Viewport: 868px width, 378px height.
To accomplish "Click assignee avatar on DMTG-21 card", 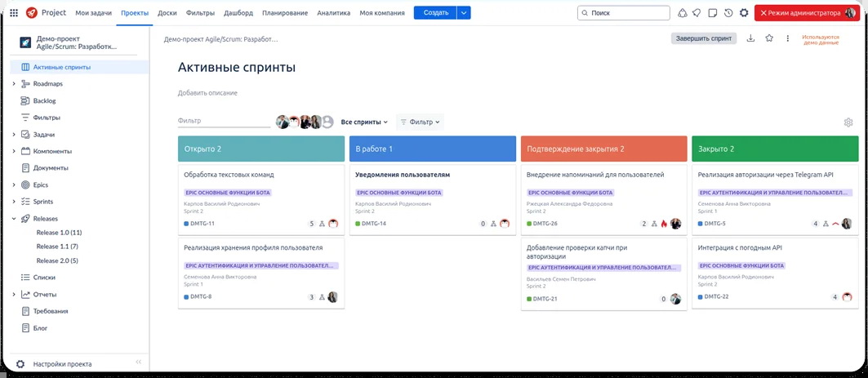I will [x=675, y=299].
